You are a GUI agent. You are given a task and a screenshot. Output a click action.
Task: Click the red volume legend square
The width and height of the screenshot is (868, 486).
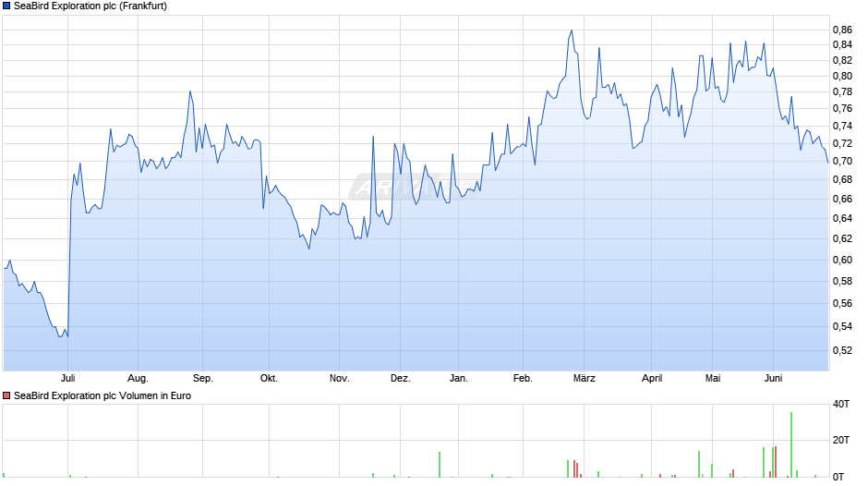[6, 395]
